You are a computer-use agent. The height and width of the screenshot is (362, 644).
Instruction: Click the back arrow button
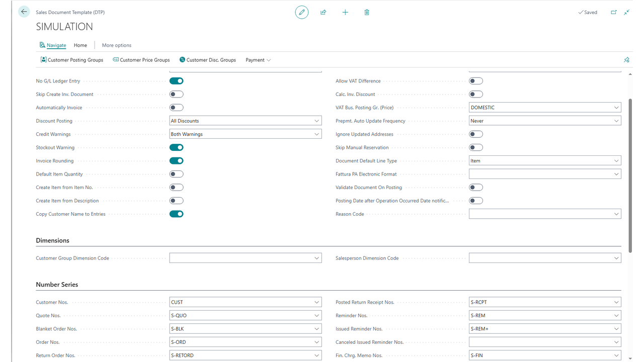point(24,12)
